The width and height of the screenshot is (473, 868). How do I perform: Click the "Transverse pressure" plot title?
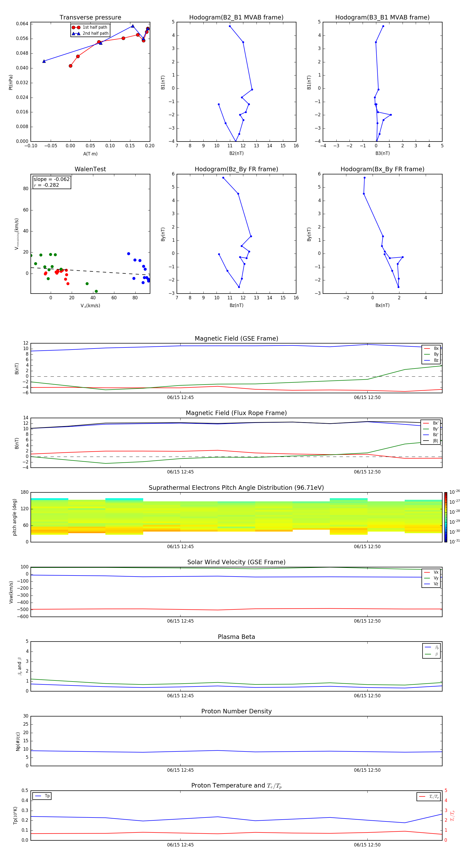(90, 18)
